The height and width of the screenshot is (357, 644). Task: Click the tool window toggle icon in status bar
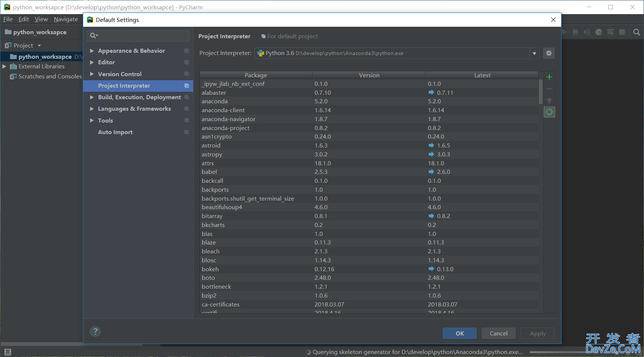point(8,352)
